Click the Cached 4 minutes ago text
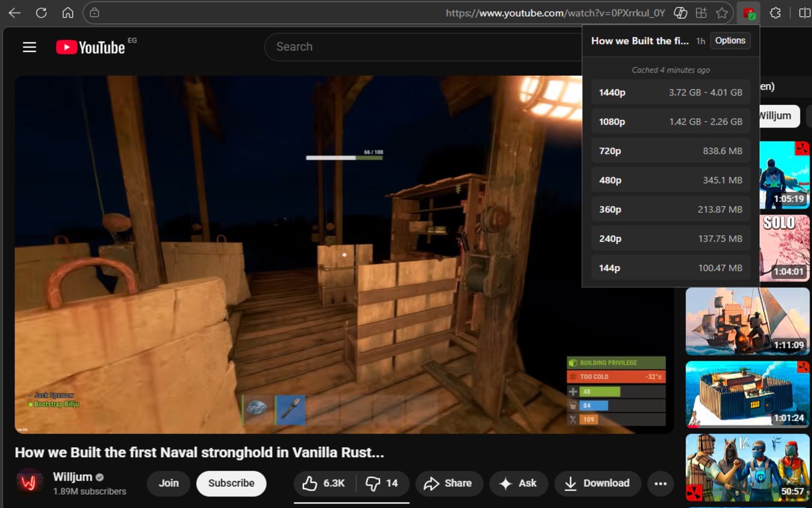 (x=671, y=70)
